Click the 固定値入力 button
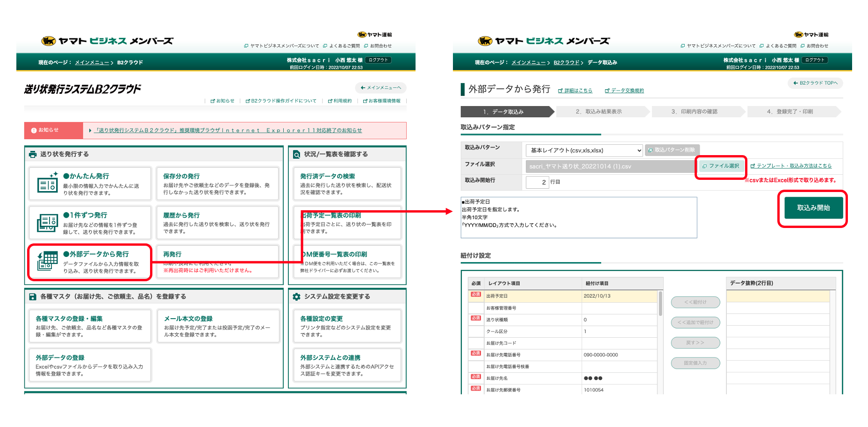 (x=696, y=363)
